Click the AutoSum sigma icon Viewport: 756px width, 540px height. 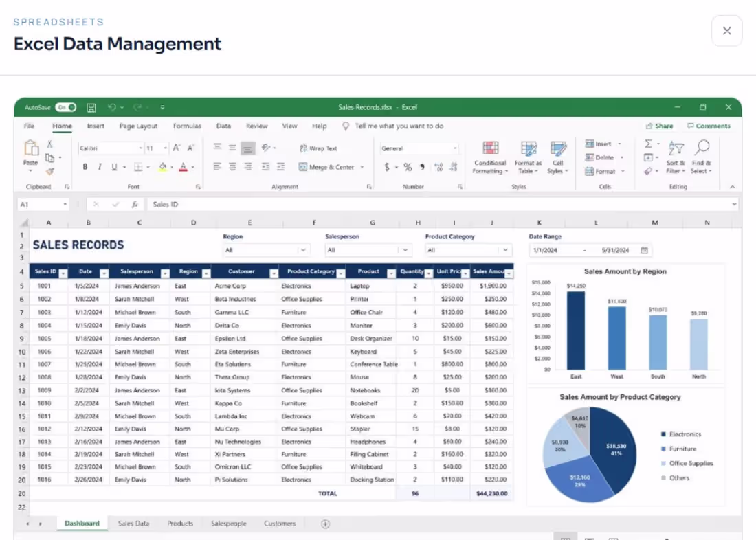click(x=649, y=144)
